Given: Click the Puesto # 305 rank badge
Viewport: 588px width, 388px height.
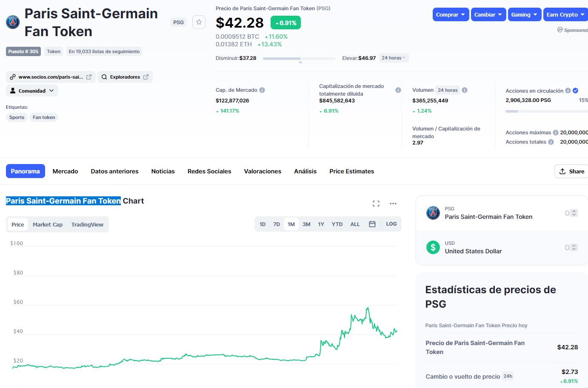Looking at the screenshot, I should coord(23,51).
